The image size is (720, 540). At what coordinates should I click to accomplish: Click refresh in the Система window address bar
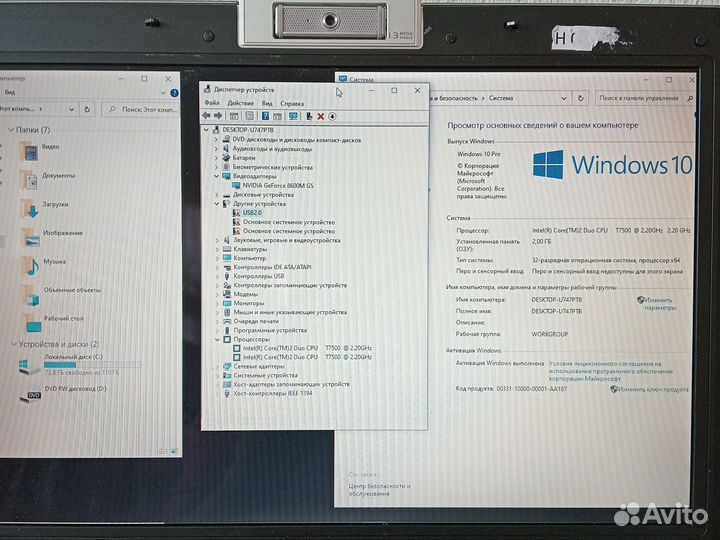pos(580,98)
